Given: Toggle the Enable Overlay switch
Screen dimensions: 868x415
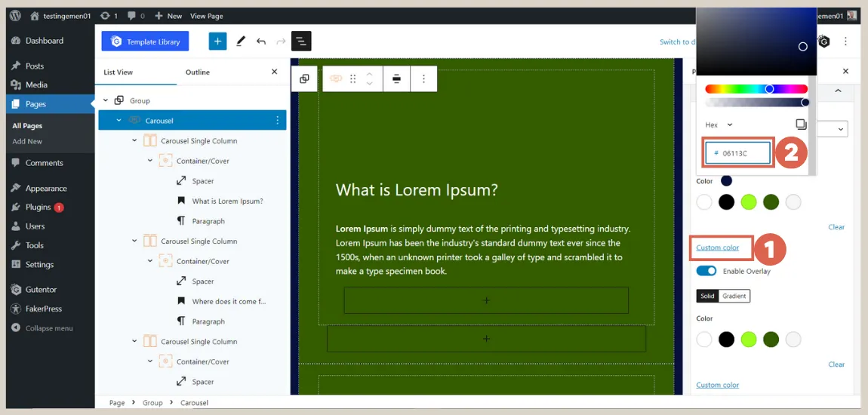Looking at the screenshot, I should 706,271.
